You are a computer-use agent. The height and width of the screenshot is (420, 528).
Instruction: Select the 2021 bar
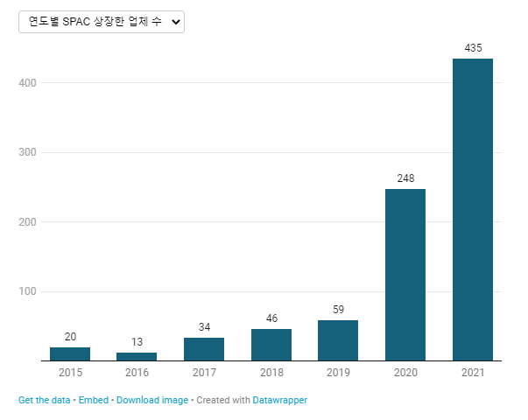click(x=473, y=210)
